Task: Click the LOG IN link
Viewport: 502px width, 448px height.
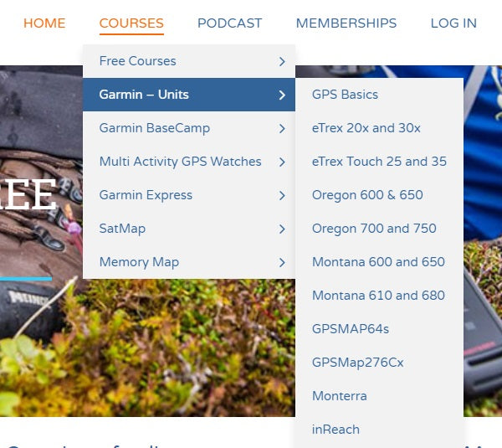Action: [x=453, y=23]
